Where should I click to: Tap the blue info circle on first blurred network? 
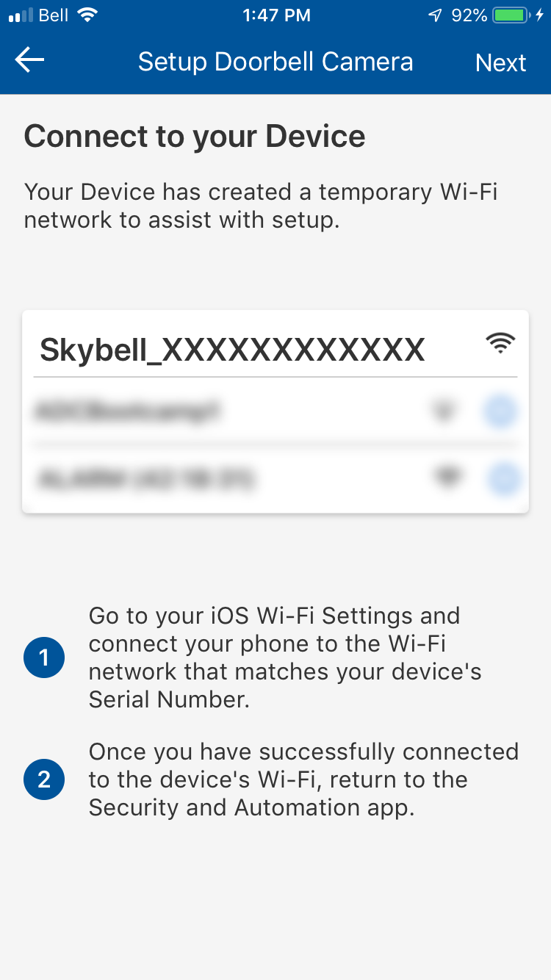click(x=501, y=412)
